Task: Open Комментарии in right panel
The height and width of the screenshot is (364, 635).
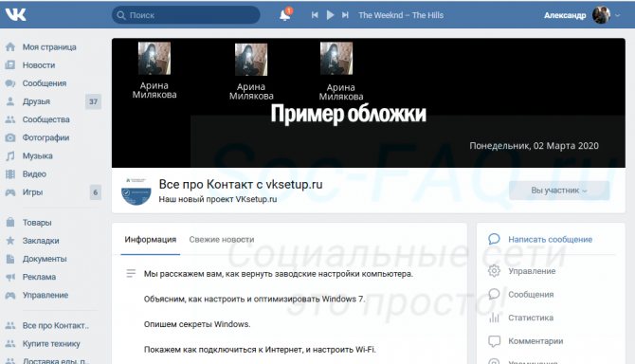Action: 535,341
